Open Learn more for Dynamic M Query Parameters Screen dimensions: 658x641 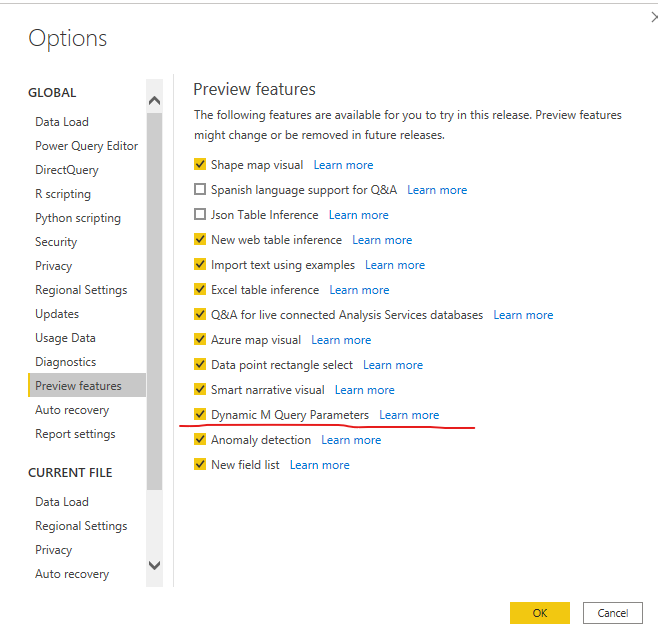click(x=409, y=415)
